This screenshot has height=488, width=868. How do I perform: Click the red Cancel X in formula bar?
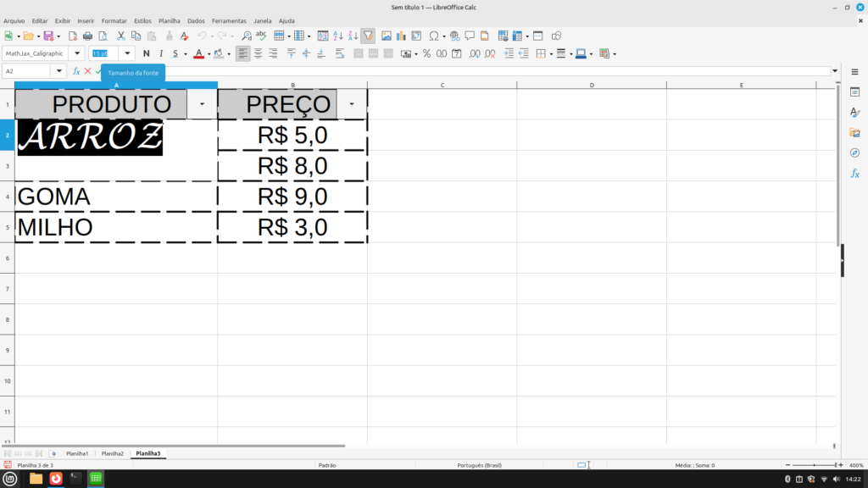[x=87, y=71]
